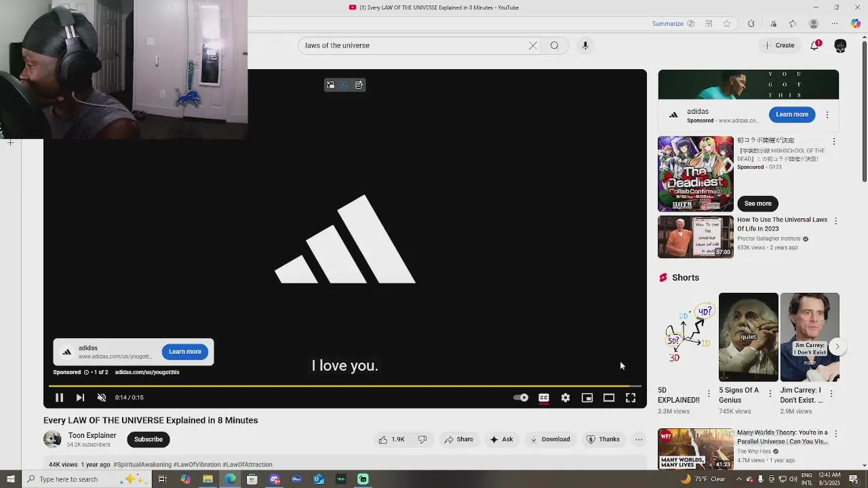
Task: Open the Toon Explainer channel avatar
Action: coord(52,439)
